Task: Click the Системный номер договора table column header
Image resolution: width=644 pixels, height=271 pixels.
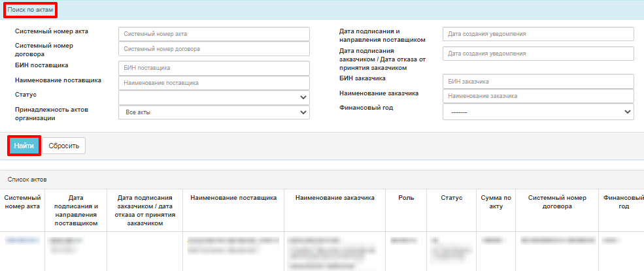Action: coord(555,202)
